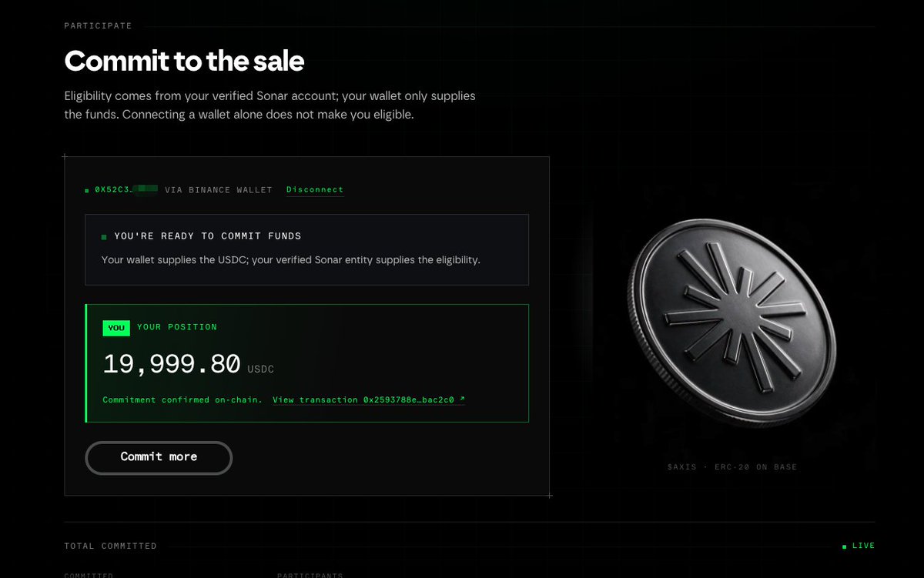Select the truncated 0X52C3 wallet address
The width and height of the screenshot is (924, 578).
click(x=126, y=189)
